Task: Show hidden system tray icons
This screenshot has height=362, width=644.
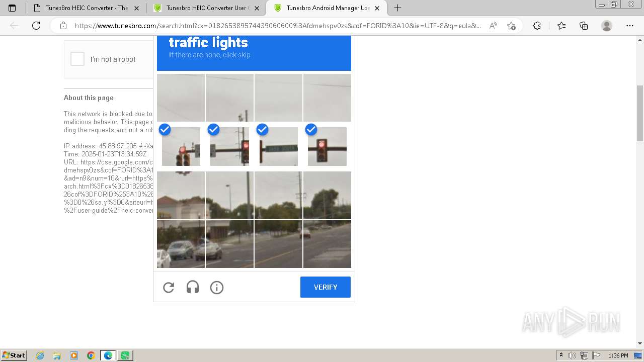Action: coord(561,355)
